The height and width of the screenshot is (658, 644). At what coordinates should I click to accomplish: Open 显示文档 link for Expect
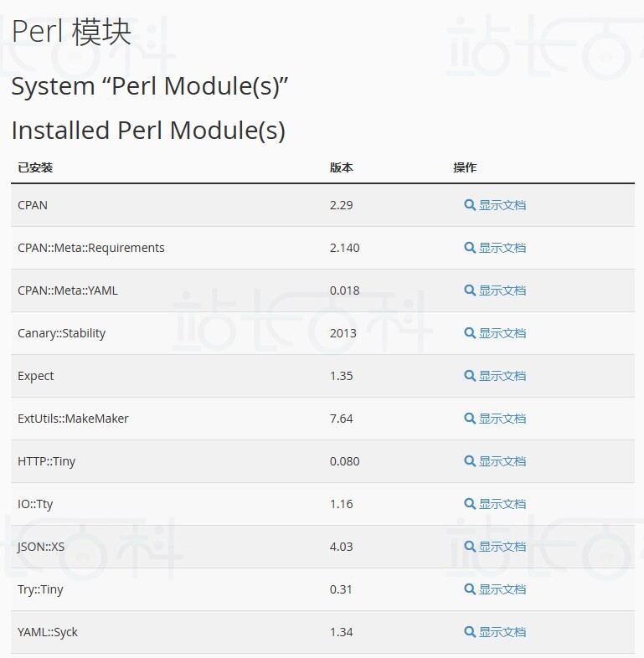point(502,376)
